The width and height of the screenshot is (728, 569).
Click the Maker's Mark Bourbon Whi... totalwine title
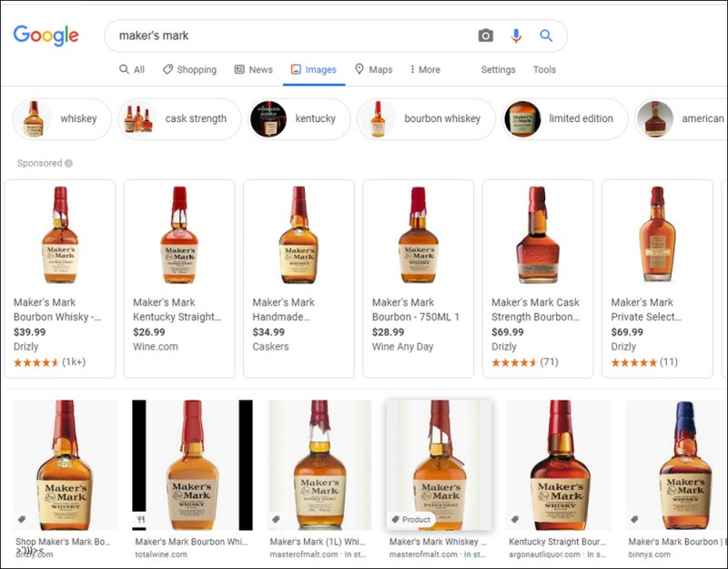tap(191, 542)
